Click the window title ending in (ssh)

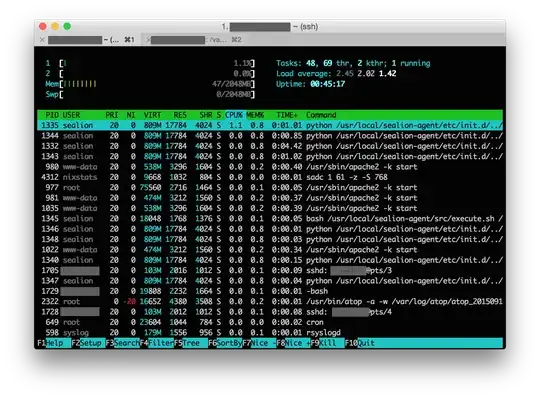[x=270, y=27]
